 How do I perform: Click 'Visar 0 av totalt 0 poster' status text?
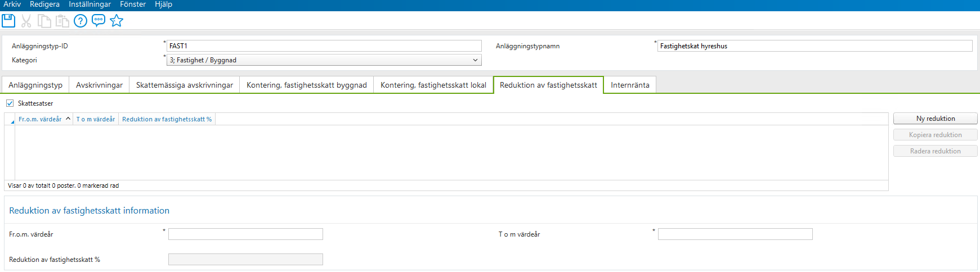pyautogui.click(x=64, y=185)
